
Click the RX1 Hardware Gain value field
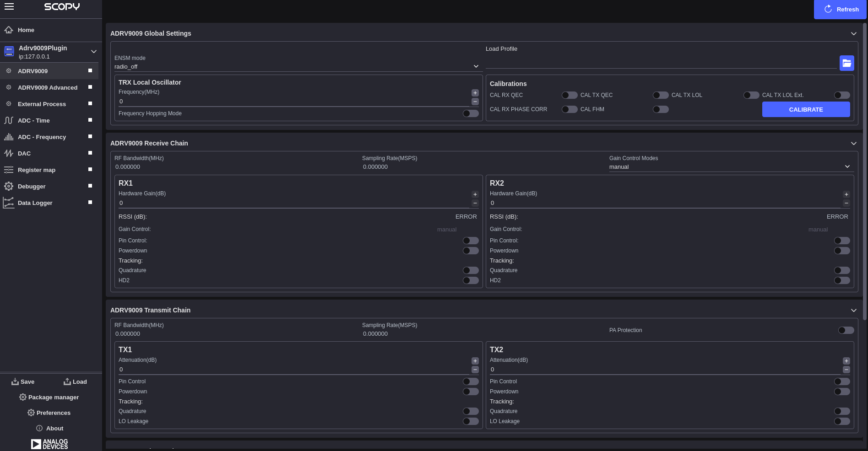pyautogui.click(x=294, y=203)
